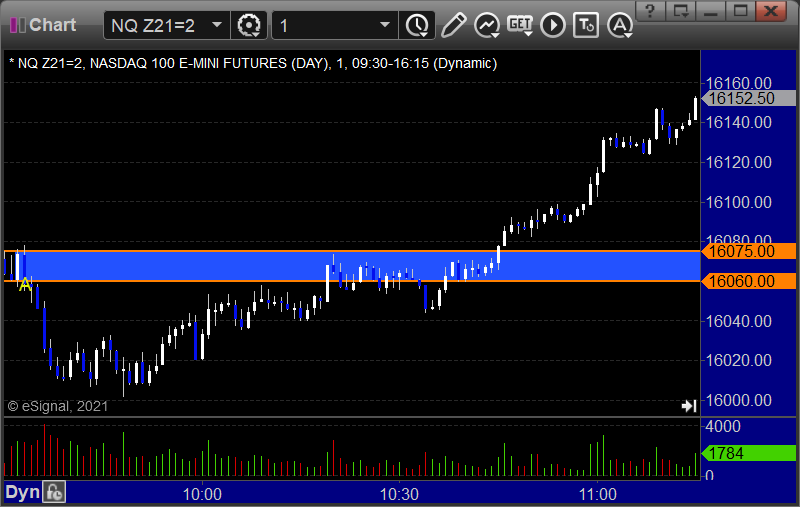
Task: Maximize the Chart window
Action: pos(741,10)
